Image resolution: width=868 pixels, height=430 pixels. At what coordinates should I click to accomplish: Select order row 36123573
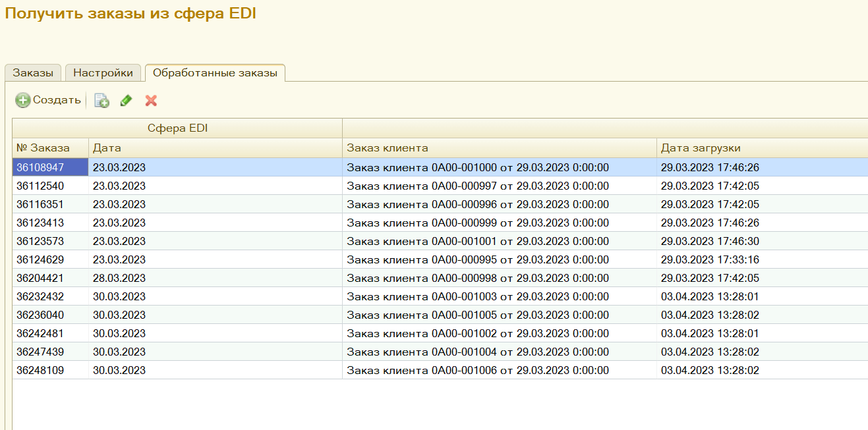click(41, 242)
